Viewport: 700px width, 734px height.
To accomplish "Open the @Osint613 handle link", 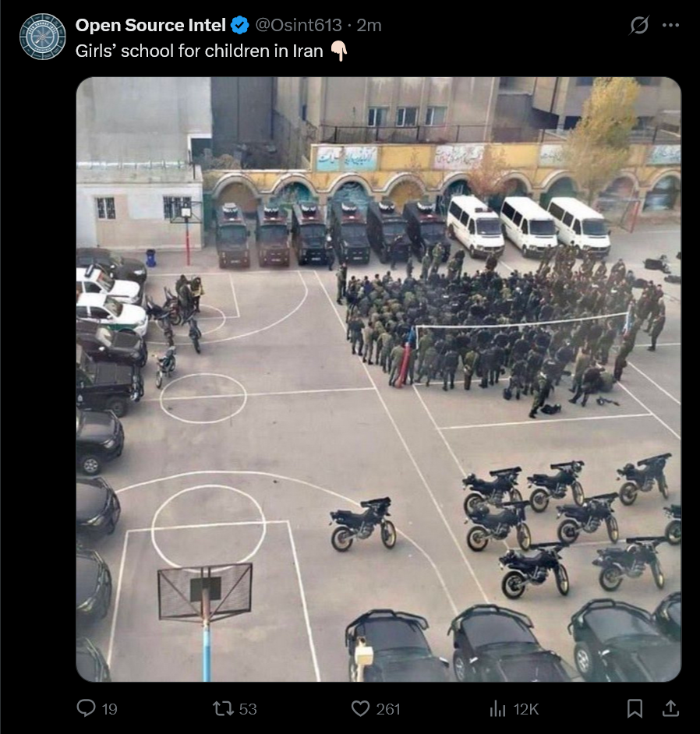I will point(299,25).
